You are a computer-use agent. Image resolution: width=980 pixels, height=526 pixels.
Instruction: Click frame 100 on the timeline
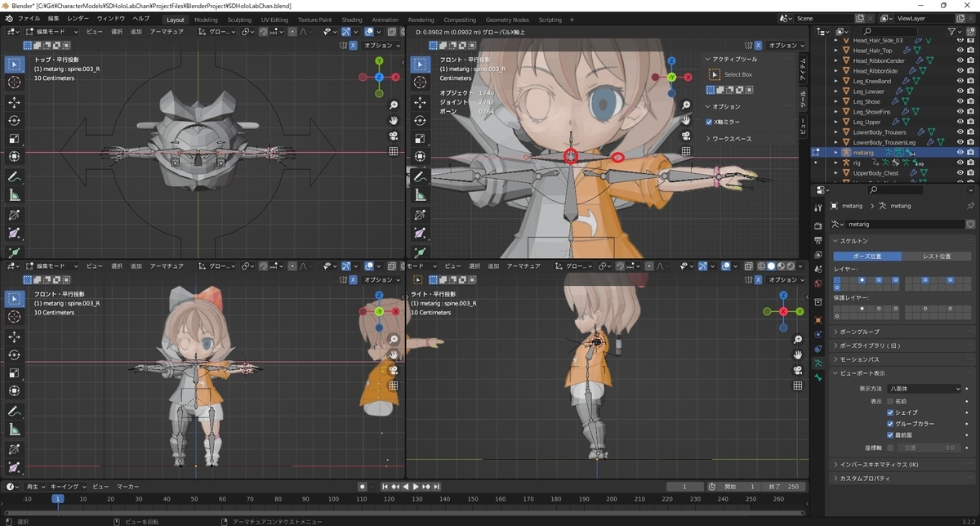(82, 498)
